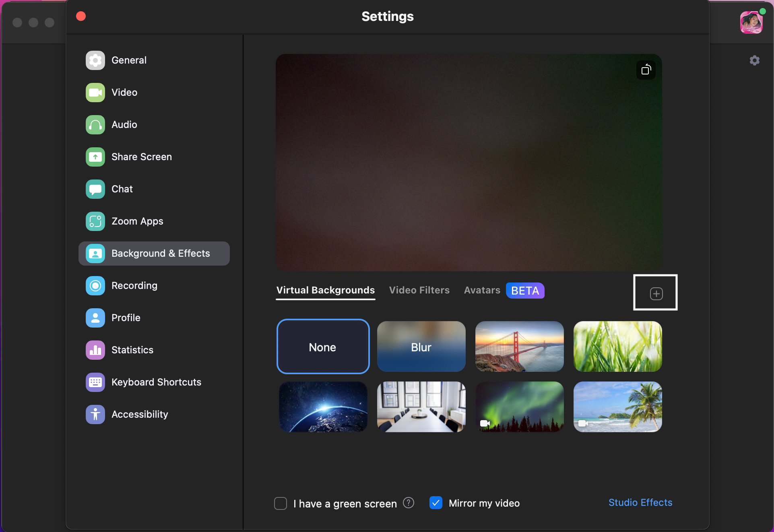Click the green screen help icon
774x532 pixels.
pos(409,503)
